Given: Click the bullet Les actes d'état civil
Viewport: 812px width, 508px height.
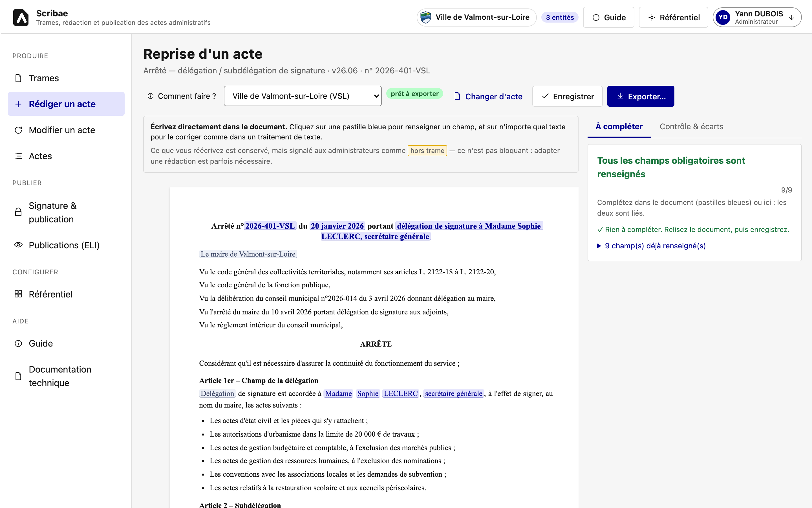Looking at the screenshot, I should point(288,421).
